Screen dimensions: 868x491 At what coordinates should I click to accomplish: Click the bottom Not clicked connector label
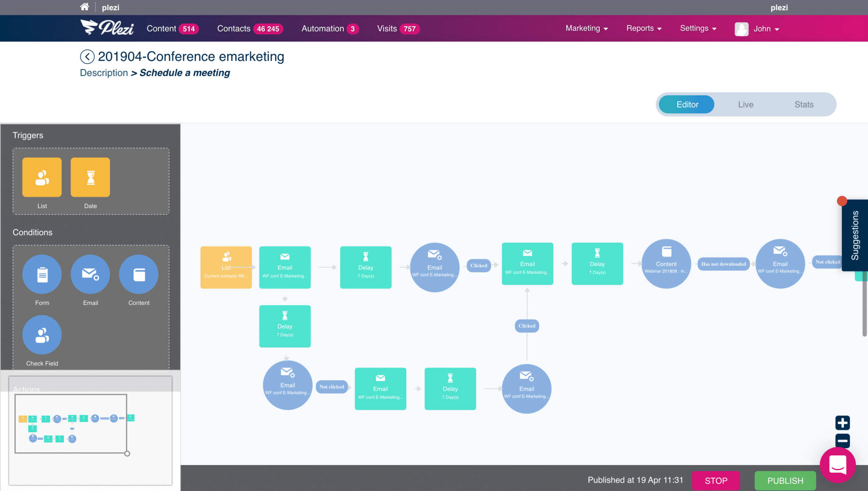click(x=332, y=387)
